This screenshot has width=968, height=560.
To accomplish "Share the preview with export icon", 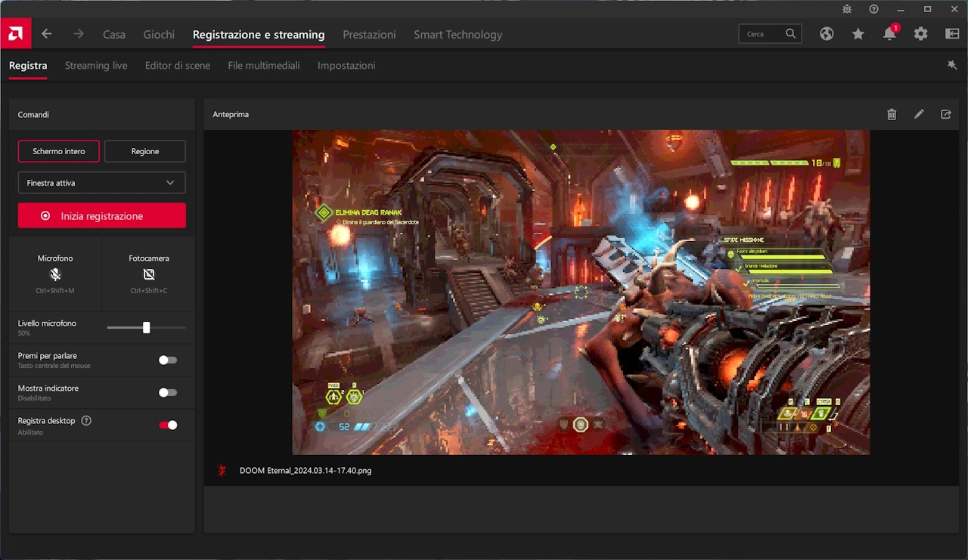I will tap(946, 114).
